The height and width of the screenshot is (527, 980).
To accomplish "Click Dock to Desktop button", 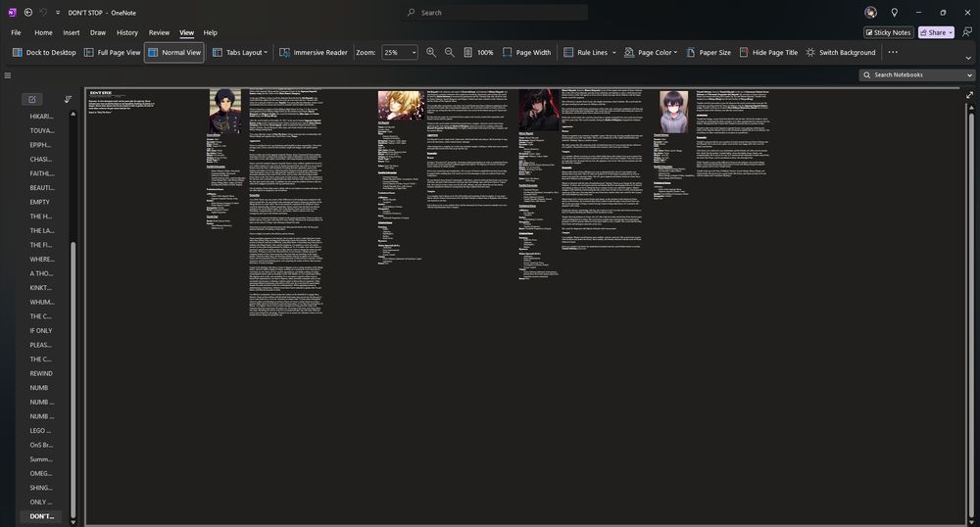I will [x=44, y=53].
